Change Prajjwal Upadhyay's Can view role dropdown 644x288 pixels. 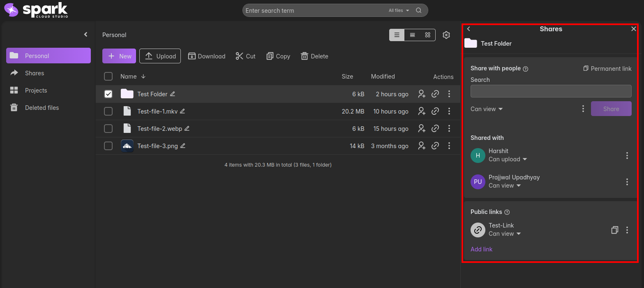(x=505, y=186)
